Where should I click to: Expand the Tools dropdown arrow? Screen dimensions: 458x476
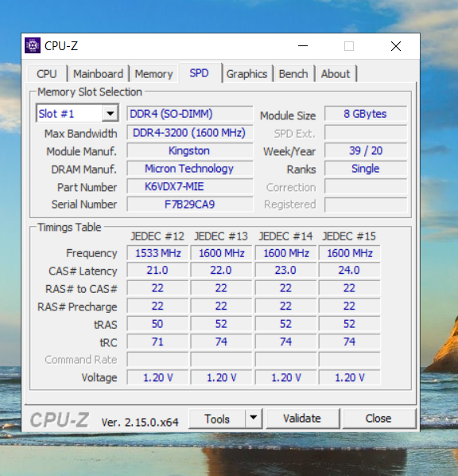click(x=254, y=419)
